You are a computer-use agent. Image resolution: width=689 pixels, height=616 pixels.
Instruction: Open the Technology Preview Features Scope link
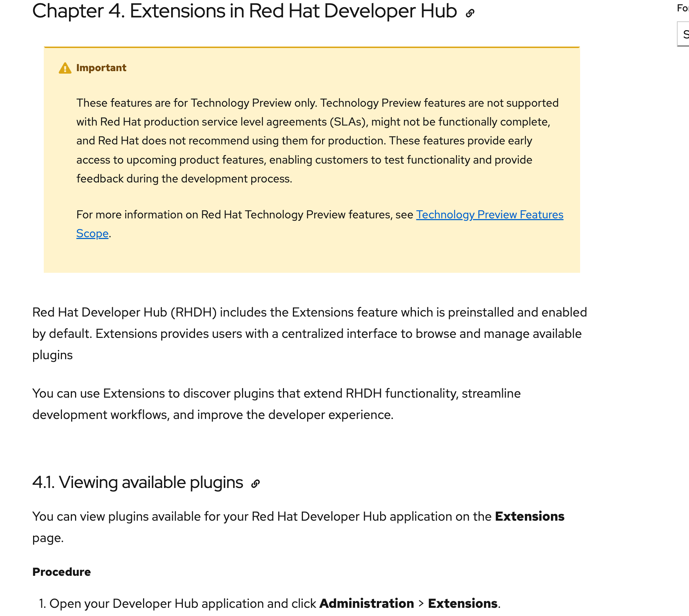click(x=489, y=215)
